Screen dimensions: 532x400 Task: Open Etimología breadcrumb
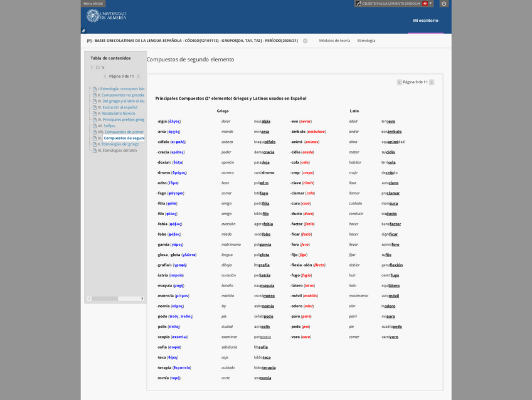[366, 41]
